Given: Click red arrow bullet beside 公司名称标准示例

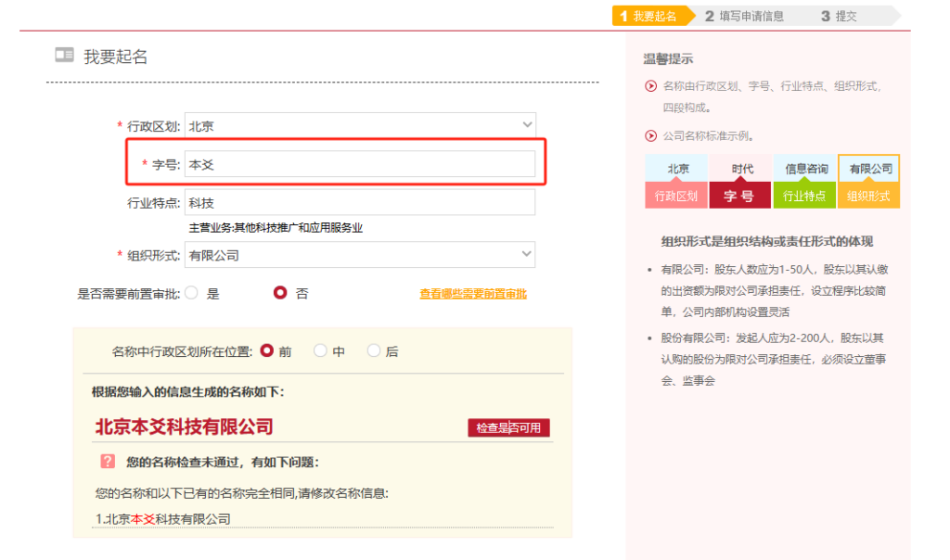Looking at the screenshot, I should (651, 136).
